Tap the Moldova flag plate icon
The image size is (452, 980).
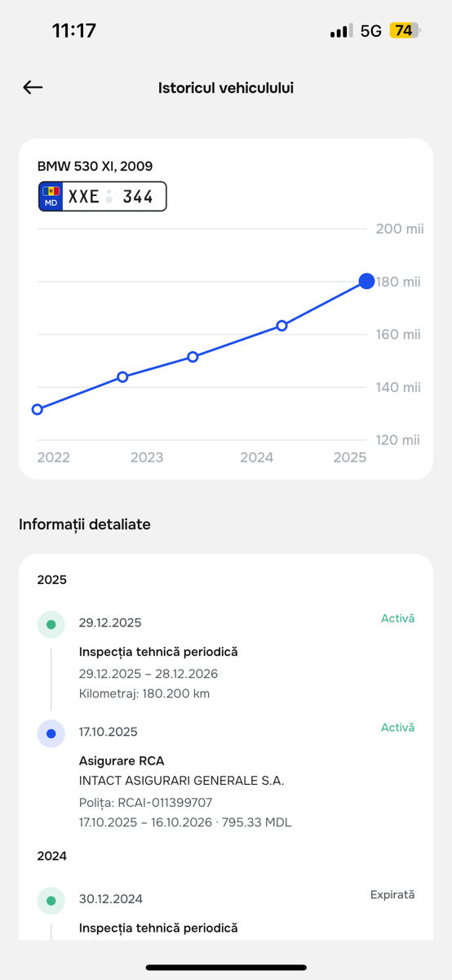coord(51,197)
